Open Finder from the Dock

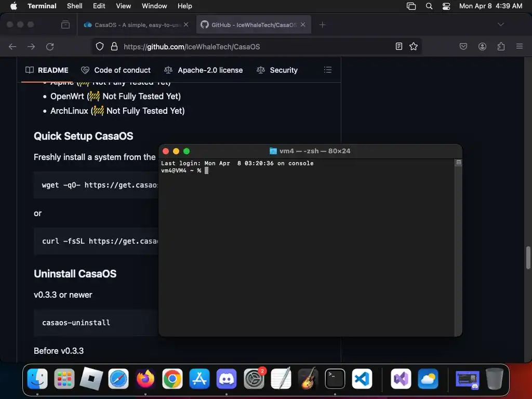click(37, 378)
